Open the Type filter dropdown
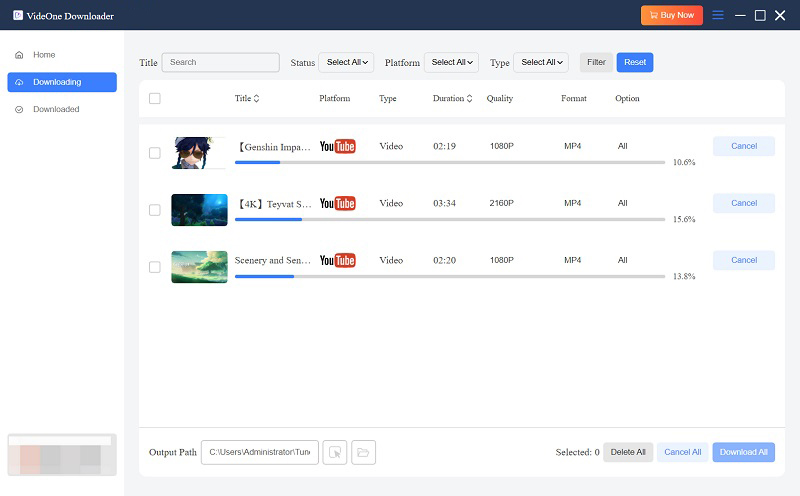The height and width of the screenshot is (496, 800). [541, 62]
